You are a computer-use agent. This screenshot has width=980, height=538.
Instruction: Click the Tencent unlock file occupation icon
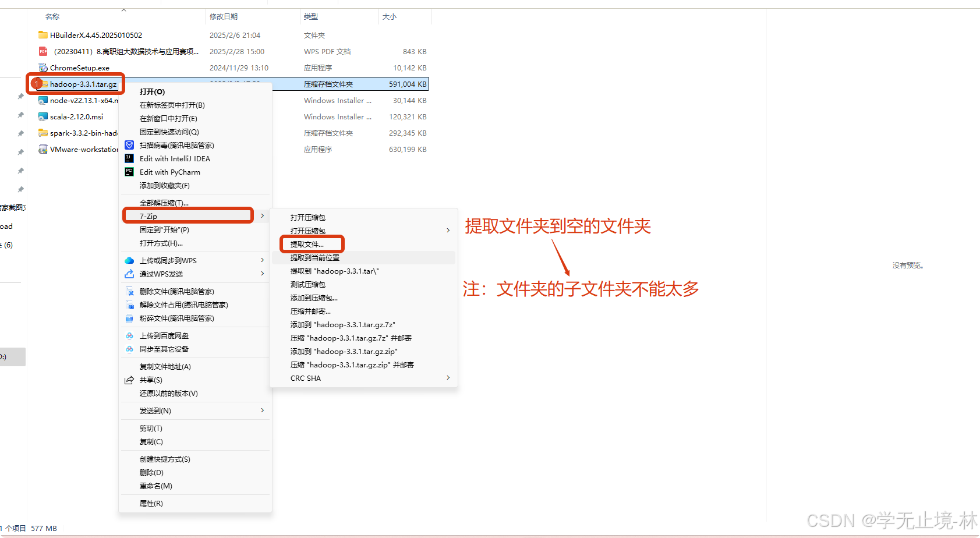pyautogui.click(x=129, y=305)
